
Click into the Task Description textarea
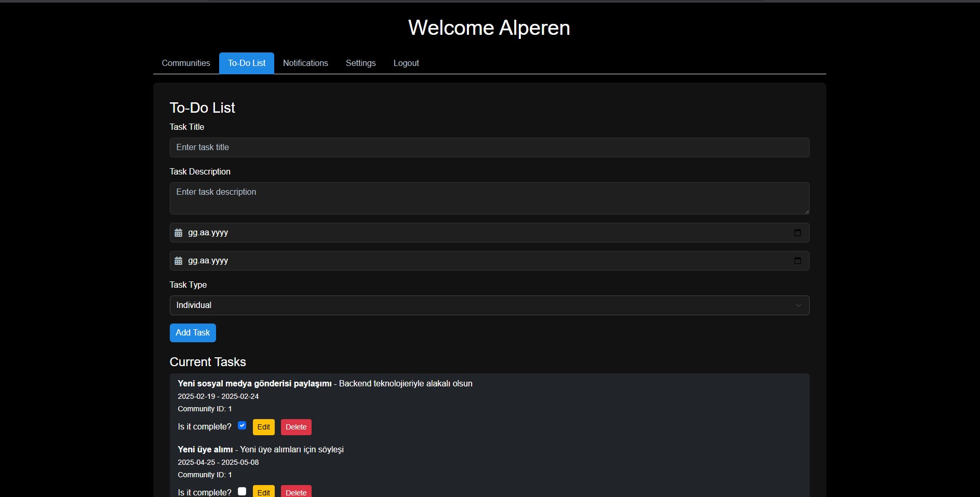tap(489, 198)
